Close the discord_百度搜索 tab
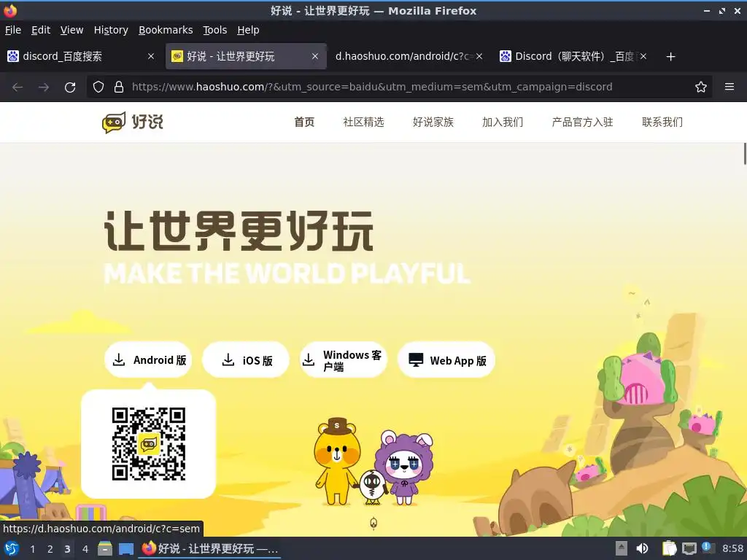The width and height of the screenshot is (747, 560). (151, 56)
